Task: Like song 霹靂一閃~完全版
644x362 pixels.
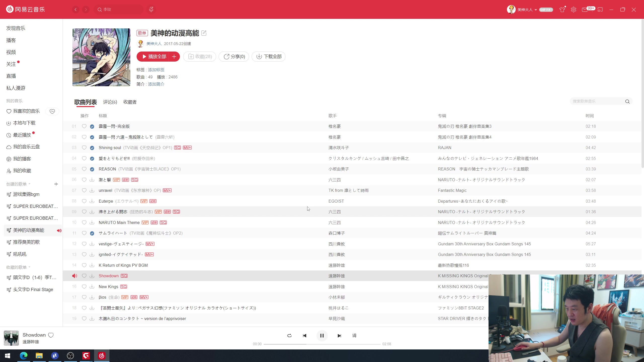Action: click(x=84, y=126)
